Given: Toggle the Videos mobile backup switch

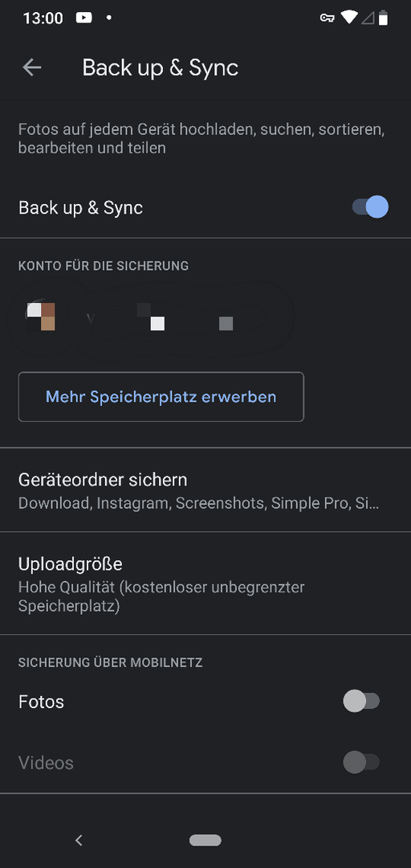Looking at the screenshot, I should pyautogui.click(x=361, y=762).
